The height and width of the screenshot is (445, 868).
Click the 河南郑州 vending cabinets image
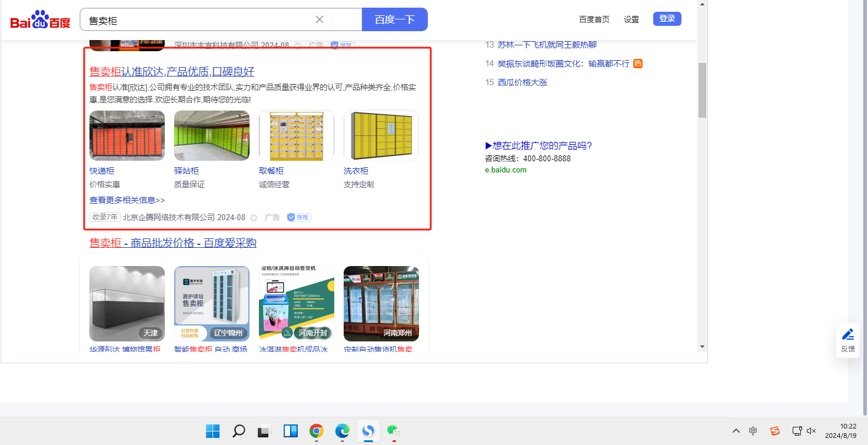point(381,304)
